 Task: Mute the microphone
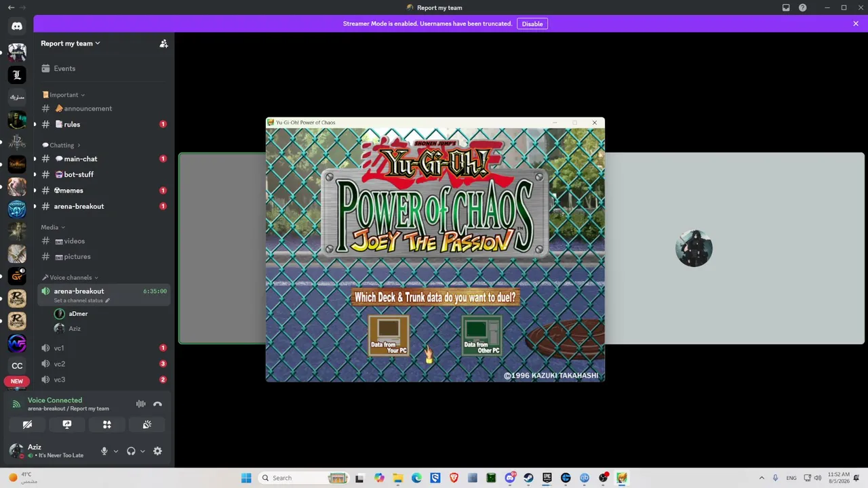[x=104, y=451]
